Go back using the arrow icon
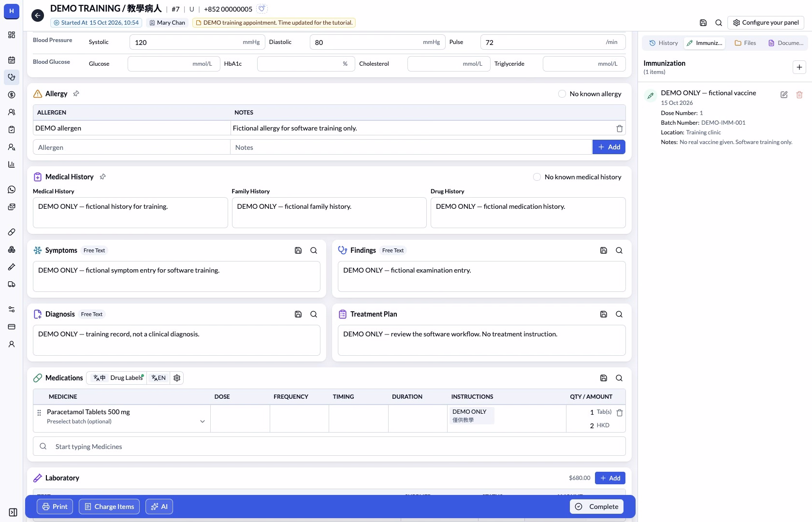812x522 pixels. (38, 15)
